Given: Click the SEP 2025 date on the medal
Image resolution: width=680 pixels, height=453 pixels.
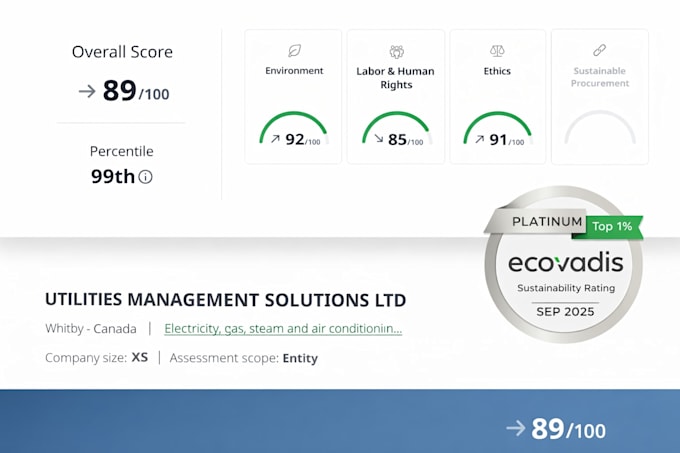Looking at the screenshot, I should [565, 312].
